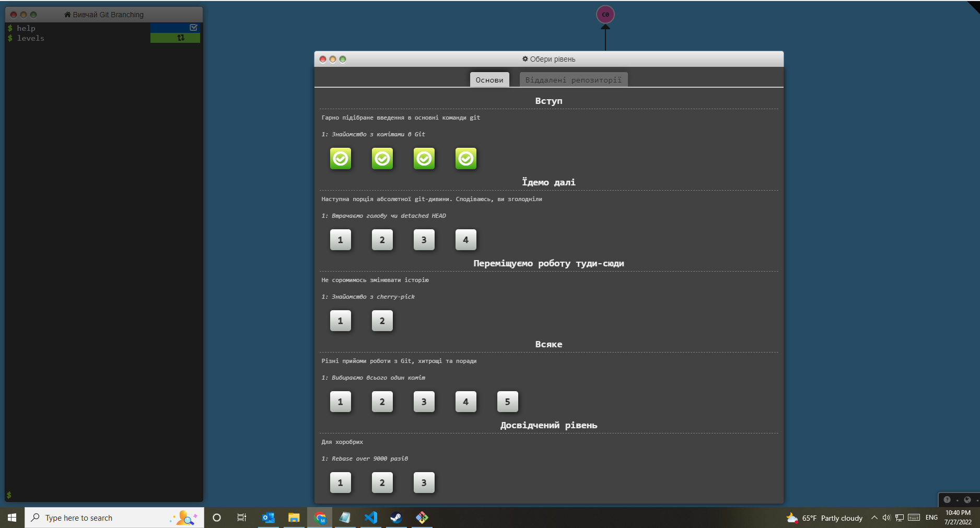Click the question mark icon at bottom right
Screen dimensions: 980x528
point(947,500)
